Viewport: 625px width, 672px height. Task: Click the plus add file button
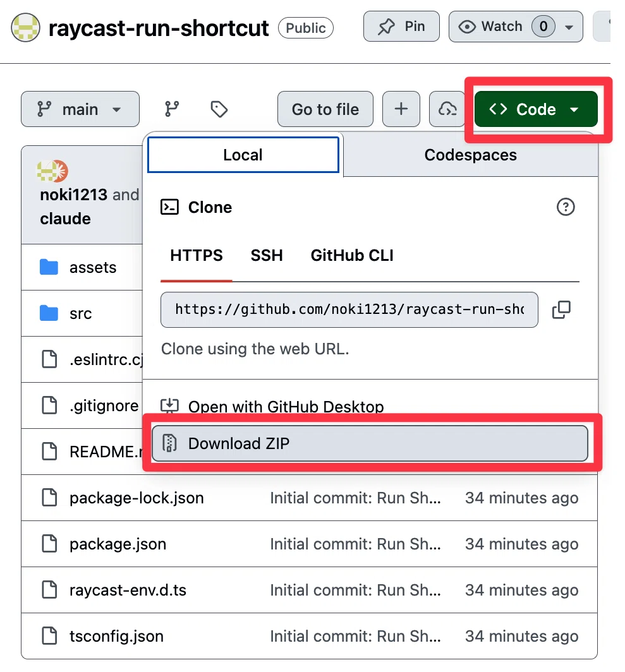point(401,109)
